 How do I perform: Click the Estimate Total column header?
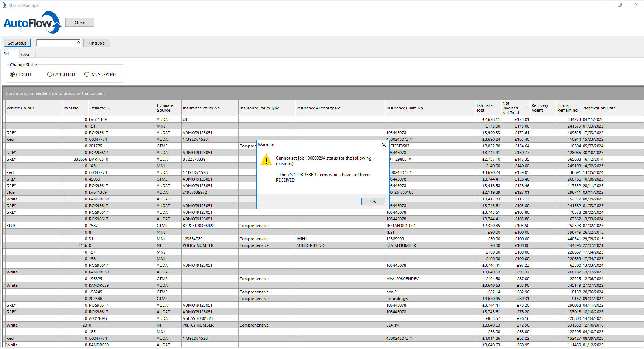488,108
